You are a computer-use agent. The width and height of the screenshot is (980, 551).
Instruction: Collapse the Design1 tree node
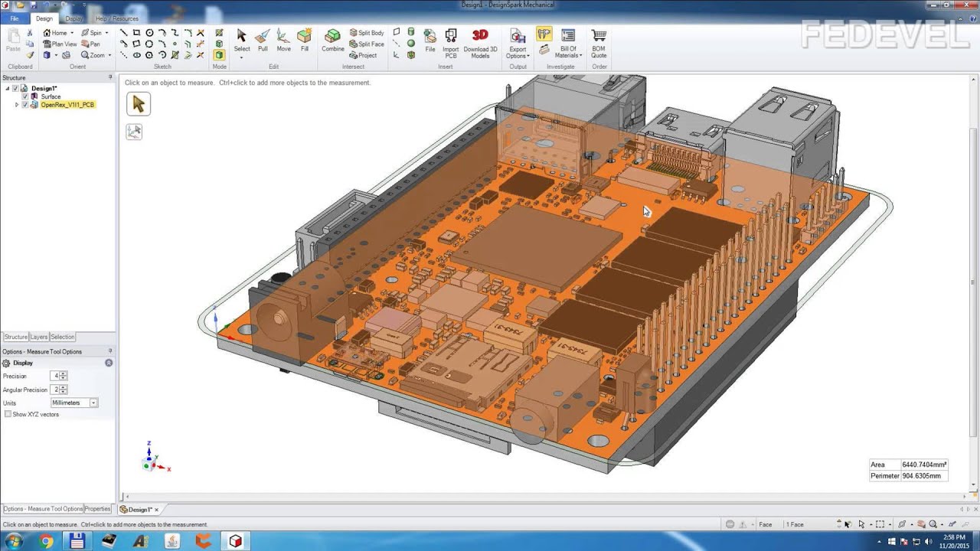8,89
